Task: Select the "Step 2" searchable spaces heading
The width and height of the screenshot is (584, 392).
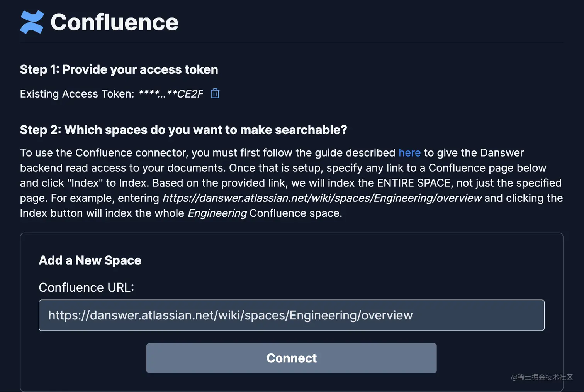Action: pyautogui.click(x=183, y=130)
